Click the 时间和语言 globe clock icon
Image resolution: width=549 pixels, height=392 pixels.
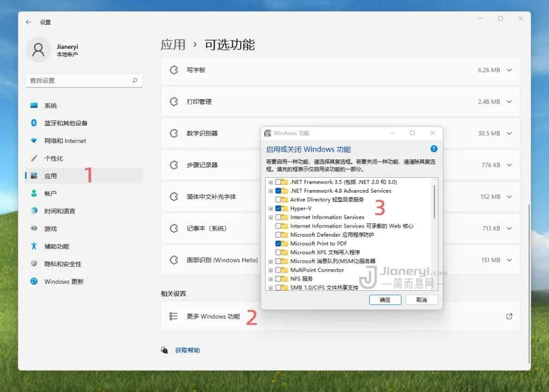pyautogui.click(x=34, y=211)
